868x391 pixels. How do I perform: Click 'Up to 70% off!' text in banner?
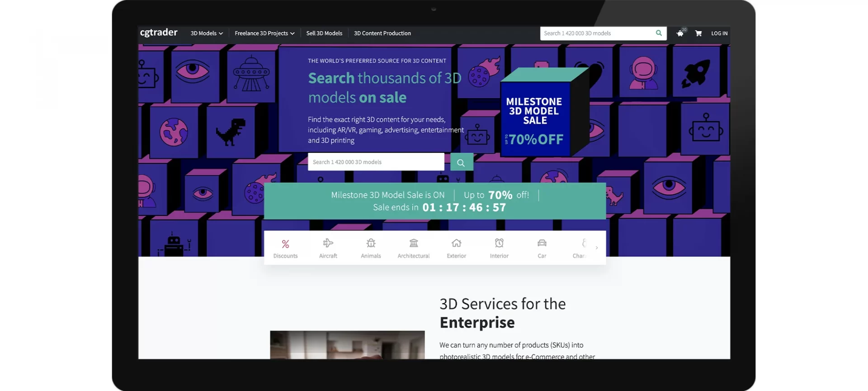tap(496, 195)
